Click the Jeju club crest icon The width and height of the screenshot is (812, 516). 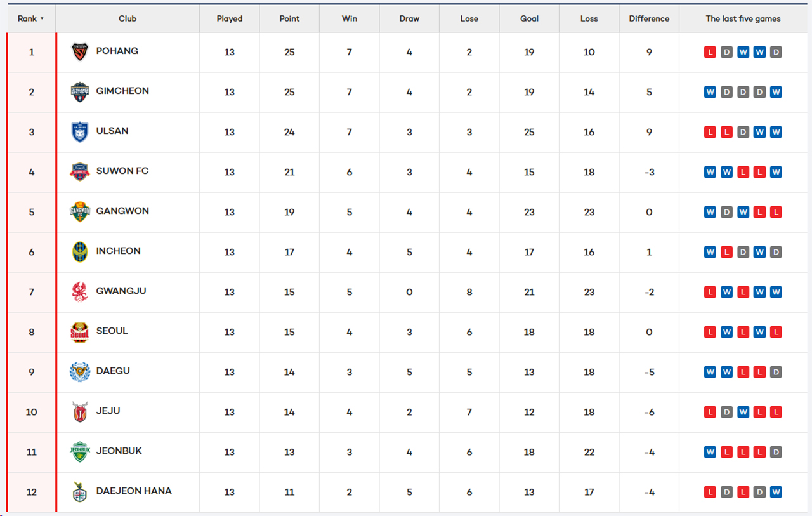(x=80, y=412)
